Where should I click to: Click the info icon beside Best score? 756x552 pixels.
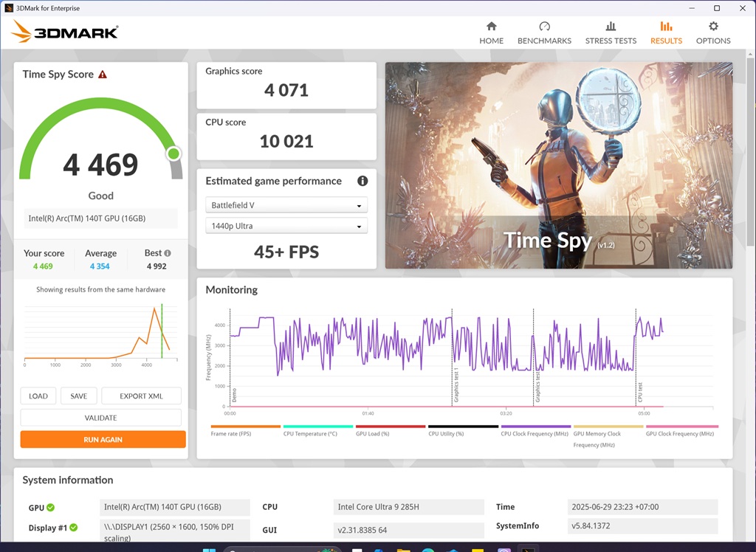click(168, 253)
